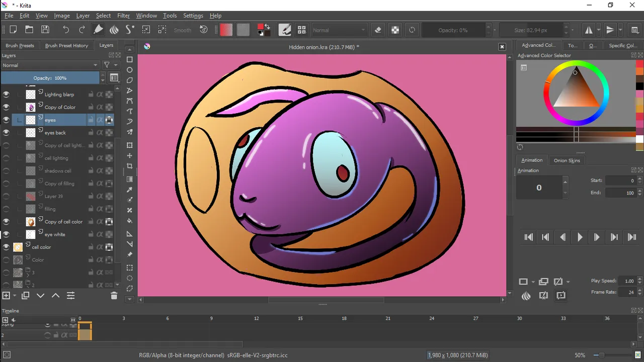
Task: Move the layer up
Action: click(x=55, y=296)
